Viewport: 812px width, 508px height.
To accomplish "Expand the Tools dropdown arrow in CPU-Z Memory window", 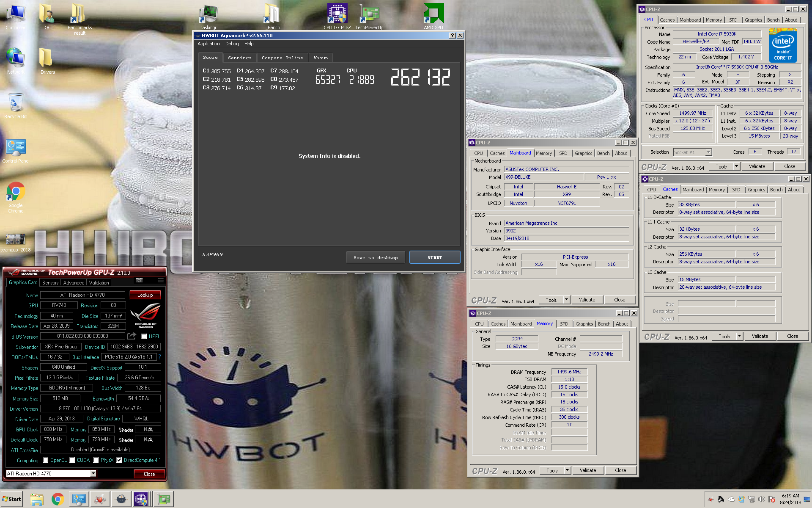I will 567,470.
